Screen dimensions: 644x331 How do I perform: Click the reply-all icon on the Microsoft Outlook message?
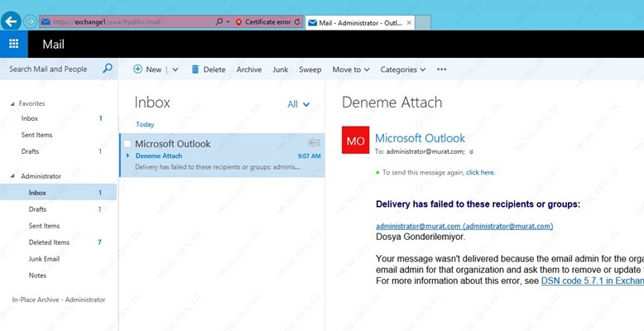315,143
